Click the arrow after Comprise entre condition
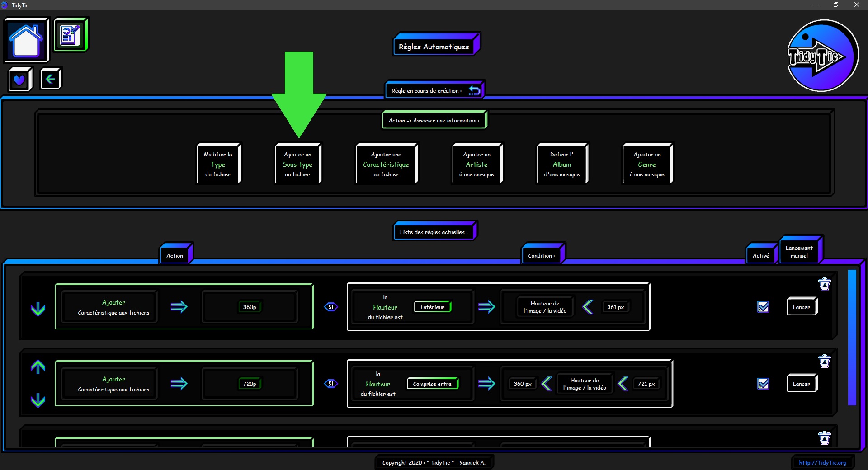This screenshot has height=470, width=868. (x=486, y=384)
